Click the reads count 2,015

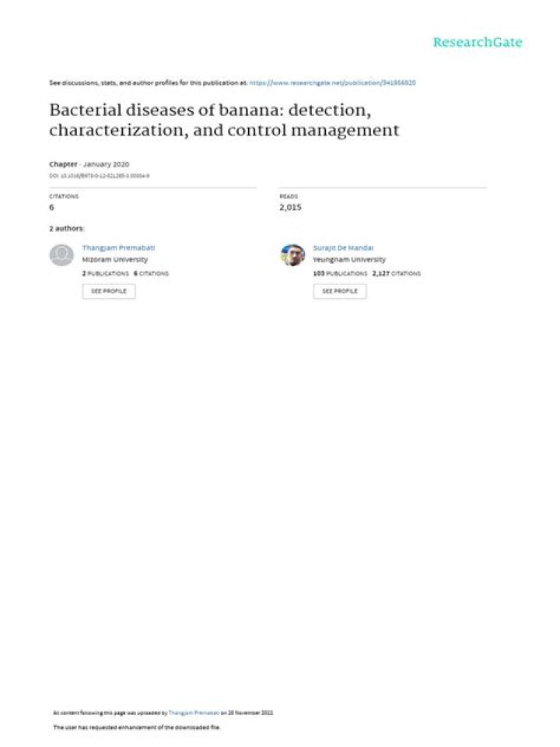(290, 207)
